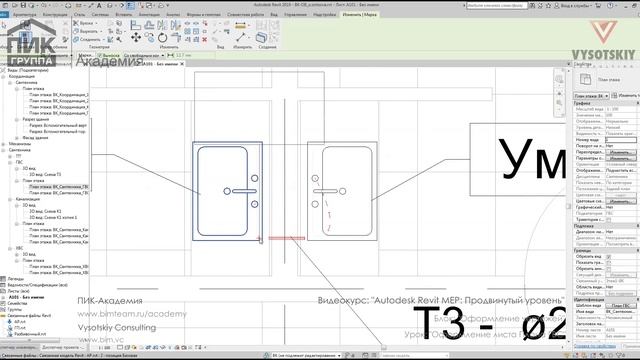Click the Properties help link
The width and height of the screenshot is (640, 360).
tap(595, 346)
